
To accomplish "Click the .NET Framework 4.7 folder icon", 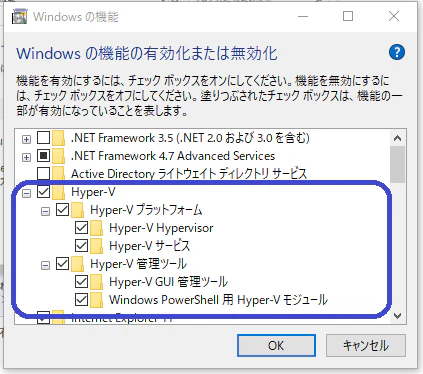I will (x=58, y=156).
